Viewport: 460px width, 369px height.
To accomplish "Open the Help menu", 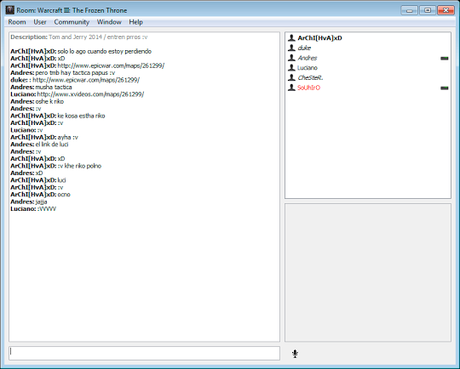I will pyautogui.click(x=136, y=22).
